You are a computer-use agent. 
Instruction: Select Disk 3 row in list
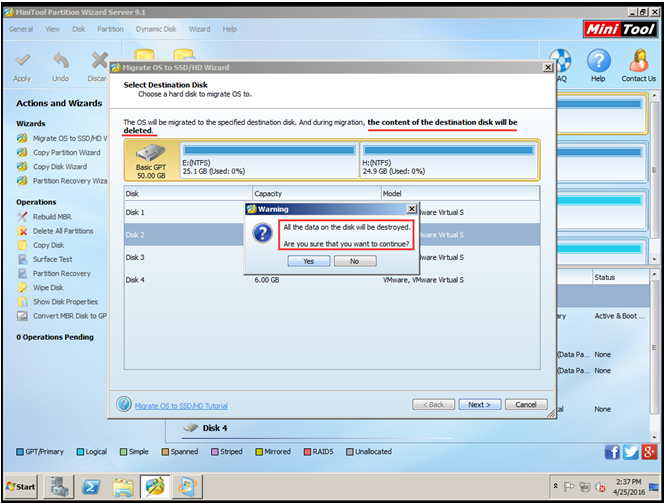pyautogui.click(x=332, y=257)
